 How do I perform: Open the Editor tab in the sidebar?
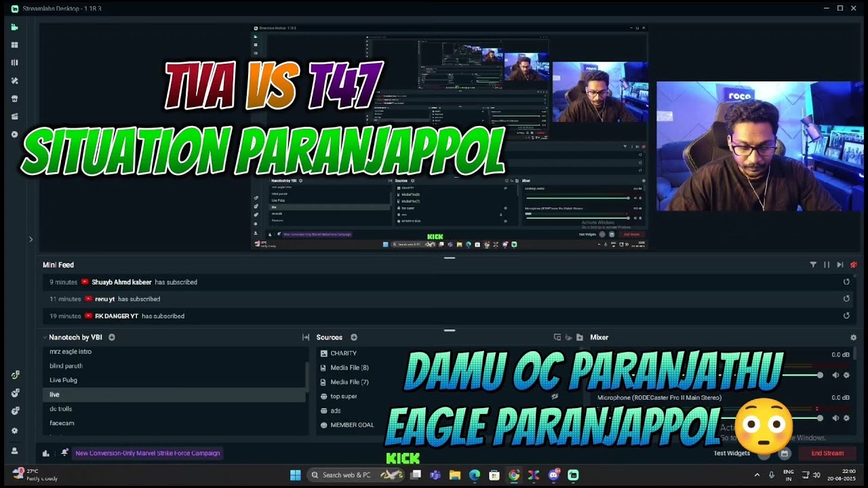click(14, 27)
